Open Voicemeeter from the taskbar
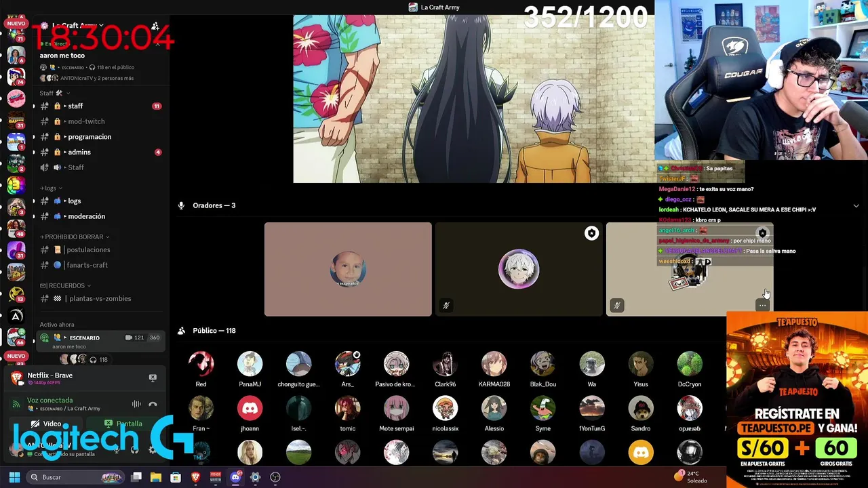 [216, 477]
